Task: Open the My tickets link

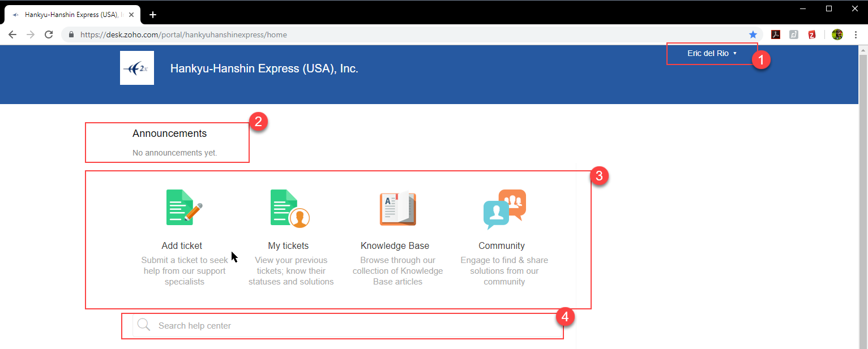Action: (x=288, y=245)
